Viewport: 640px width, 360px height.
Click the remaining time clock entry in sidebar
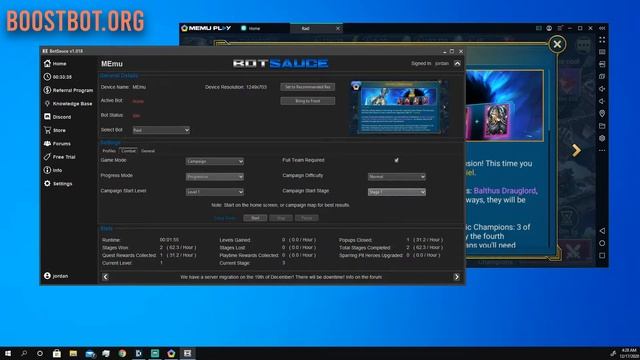[58, 77]
